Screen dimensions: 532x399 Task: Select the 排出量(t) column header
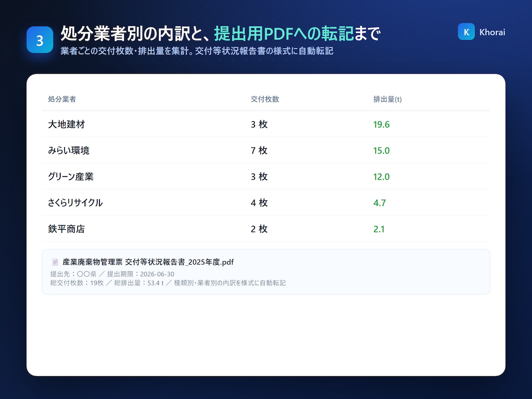tap(388, 99)
